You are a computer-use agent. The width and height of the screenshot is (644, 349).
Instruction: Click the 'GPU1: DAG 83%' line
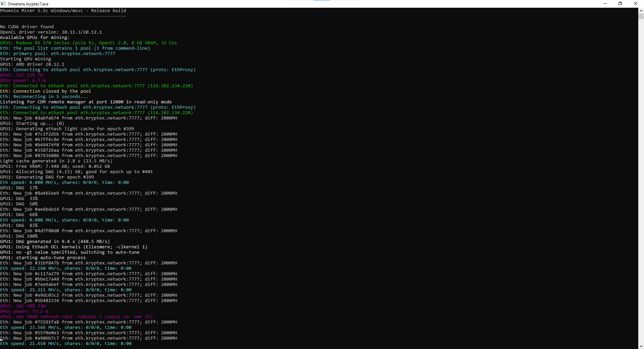[19, 226]
